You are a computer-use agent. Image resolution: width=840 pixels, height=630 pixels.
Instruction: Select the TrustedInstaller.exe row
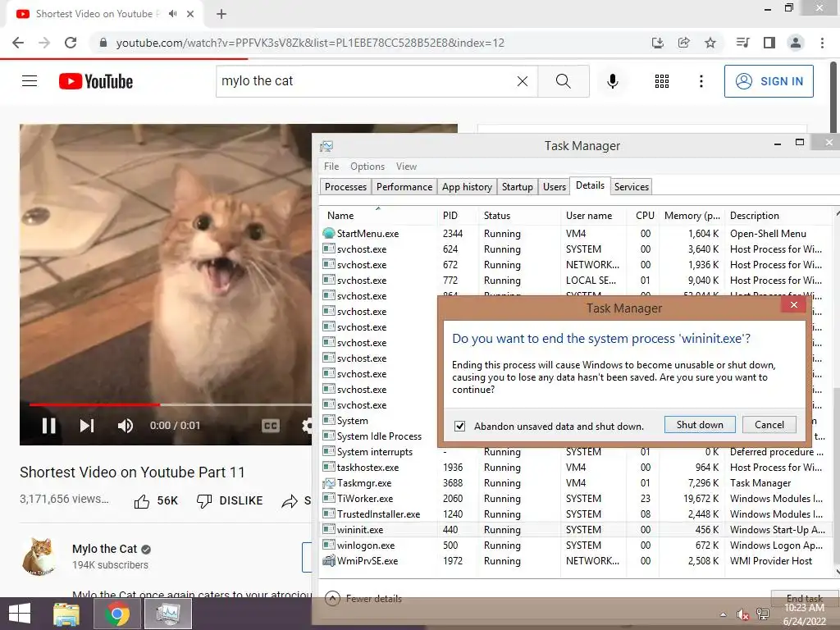coord(575,514)
